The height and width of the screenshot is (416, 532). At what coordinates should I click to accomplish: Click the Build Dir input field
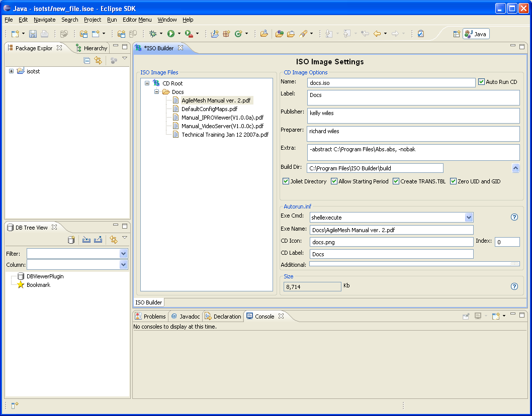click(375, 168)
